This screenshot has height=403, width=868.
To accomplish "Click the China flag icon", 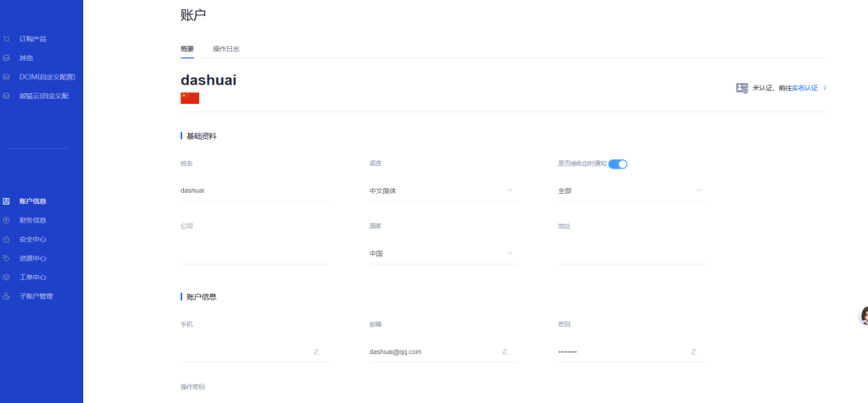I will (x=190, y=98).
